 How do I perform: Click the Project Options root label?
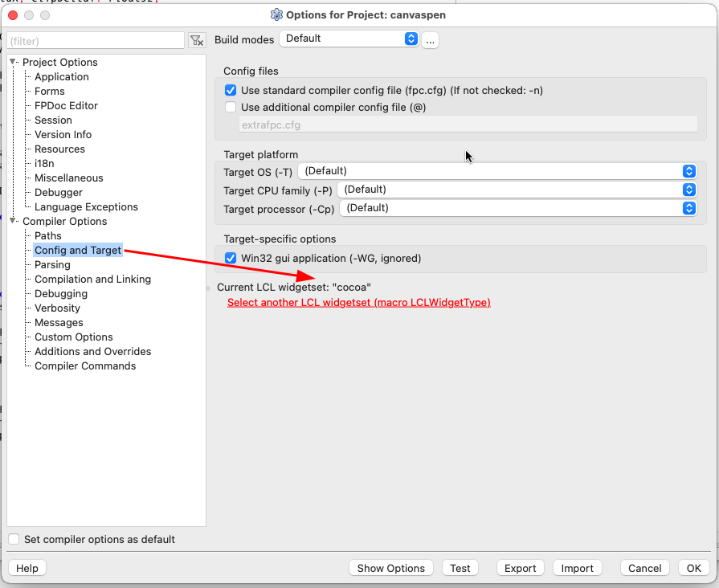point(60,62)
